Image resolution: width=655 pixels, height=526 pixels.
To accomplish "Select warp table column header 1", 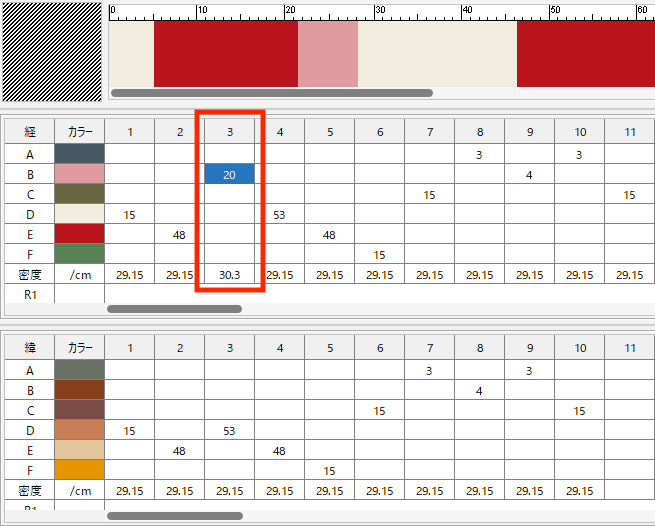I will click(129, 132).
